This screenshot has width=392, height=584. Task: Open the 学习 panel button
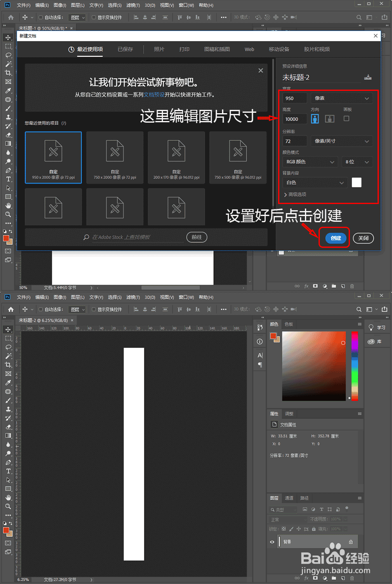[376, 328]
